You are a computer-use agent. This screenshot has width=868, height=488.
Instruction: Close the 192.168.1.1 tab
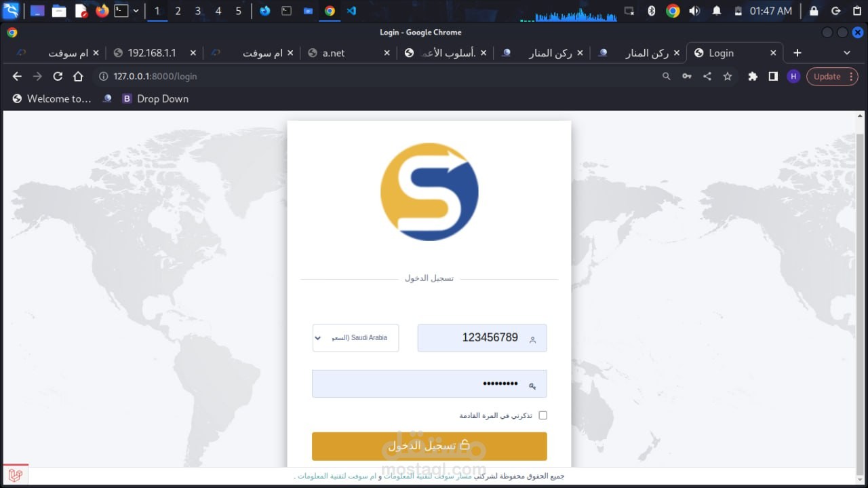pos(193,53)
